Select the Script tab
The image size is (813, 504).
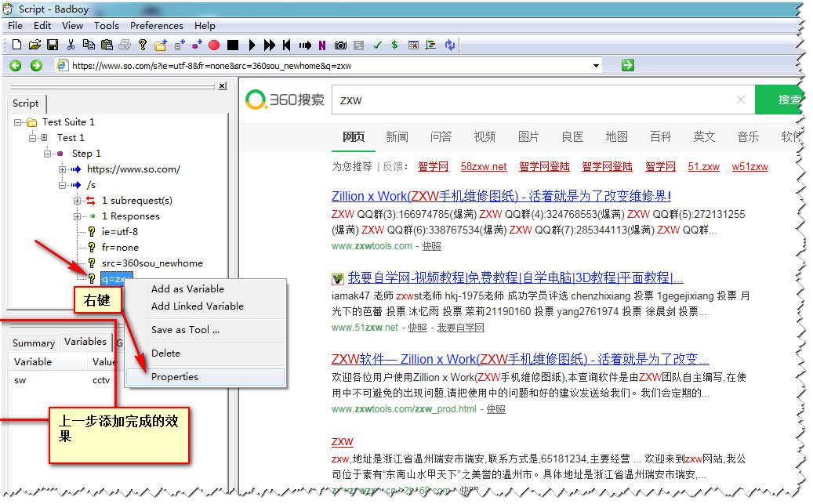coord(26,103)
